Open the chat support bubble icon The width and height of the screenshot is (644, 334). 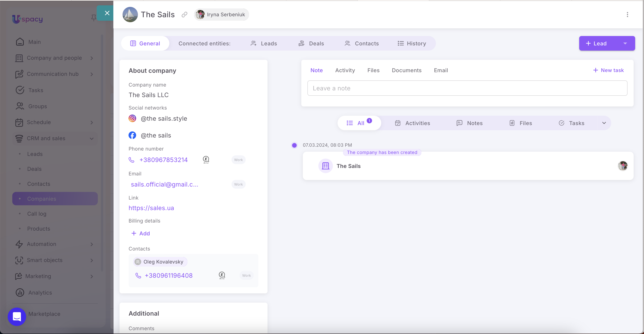point(17,317)
